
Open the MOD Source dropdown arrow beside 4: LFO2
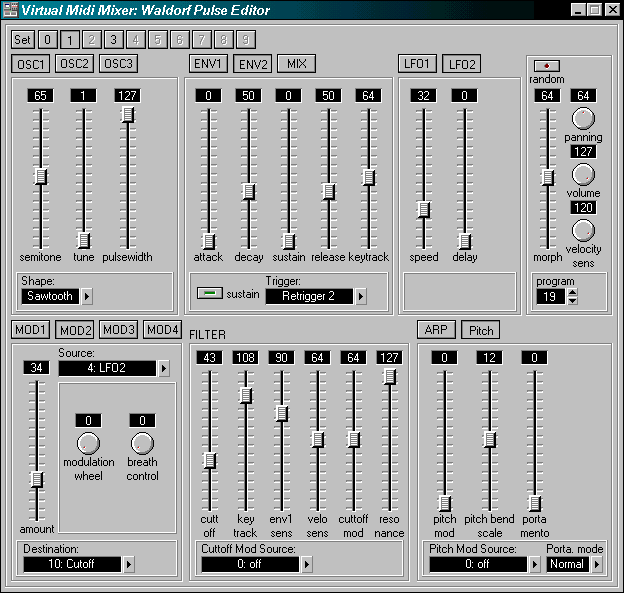(x=164, y=369)
